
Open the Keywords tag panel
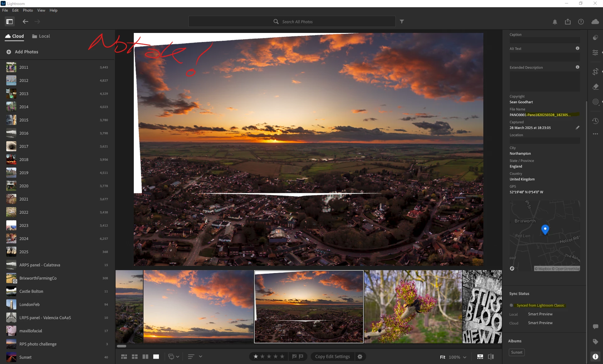pos(595,341)
